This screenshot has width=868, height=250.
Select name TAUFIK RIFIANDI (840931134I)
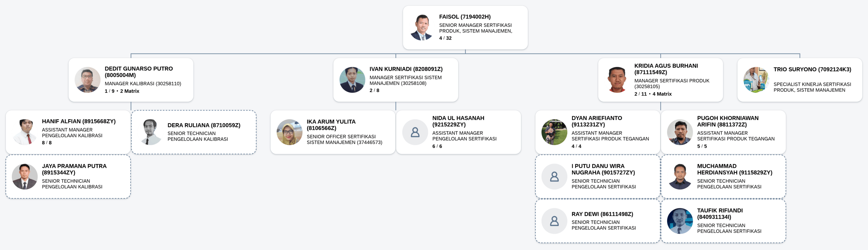coord(720,214)
